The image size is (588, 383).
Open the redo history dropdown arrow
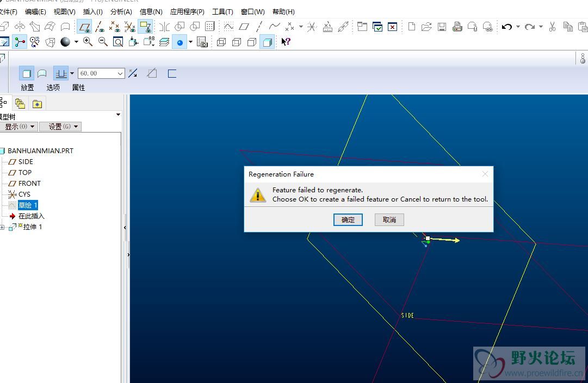[541, 27]
